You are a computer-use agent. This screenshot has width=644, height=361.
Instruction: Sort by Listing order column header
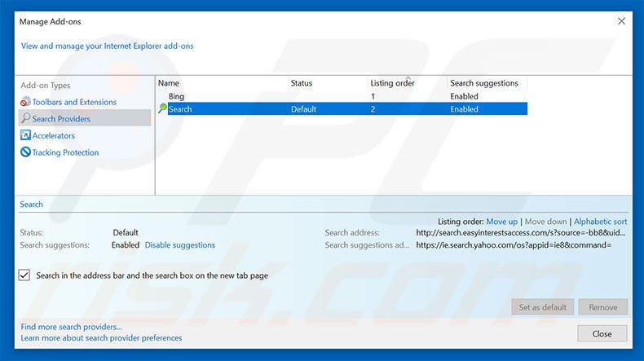pyautogui.click(x=392, y=83)
